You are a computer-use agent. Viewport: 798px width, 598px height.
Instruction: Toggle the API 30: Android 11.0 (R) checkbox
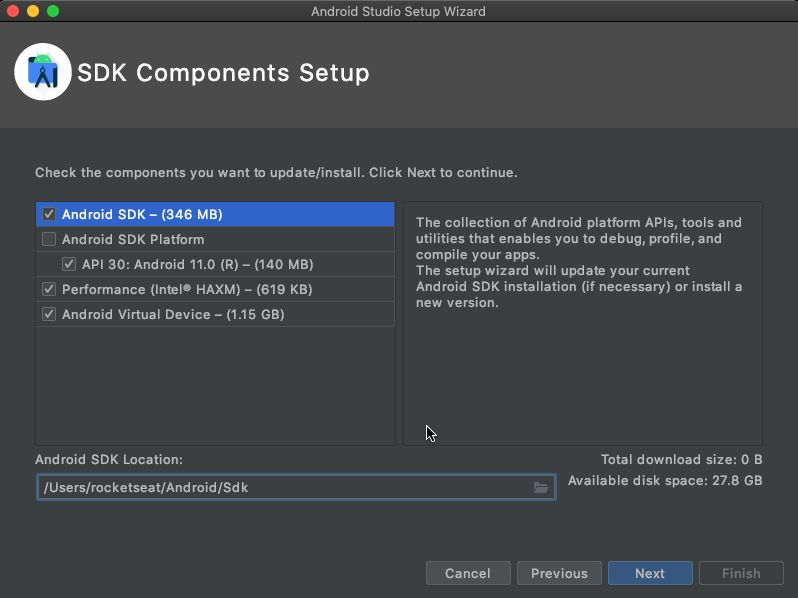pyautogui.click(x=69, y=264)
